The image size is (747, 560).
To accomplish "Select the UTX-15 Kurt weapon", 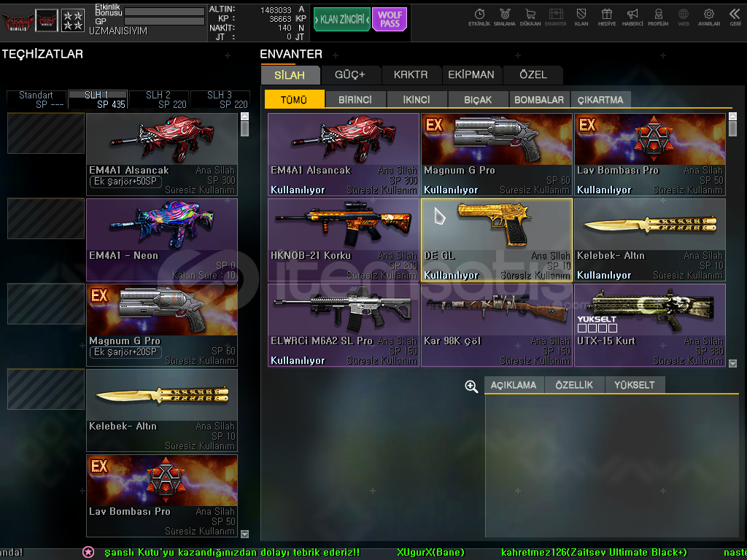I will (649, 324).
